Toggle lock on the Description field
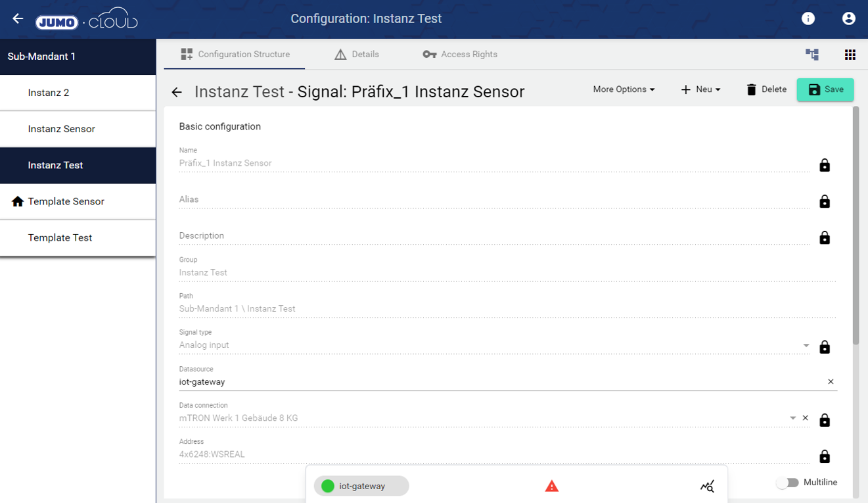The width and height of the screenshot is (868, 503). click(x=825, y=237)
